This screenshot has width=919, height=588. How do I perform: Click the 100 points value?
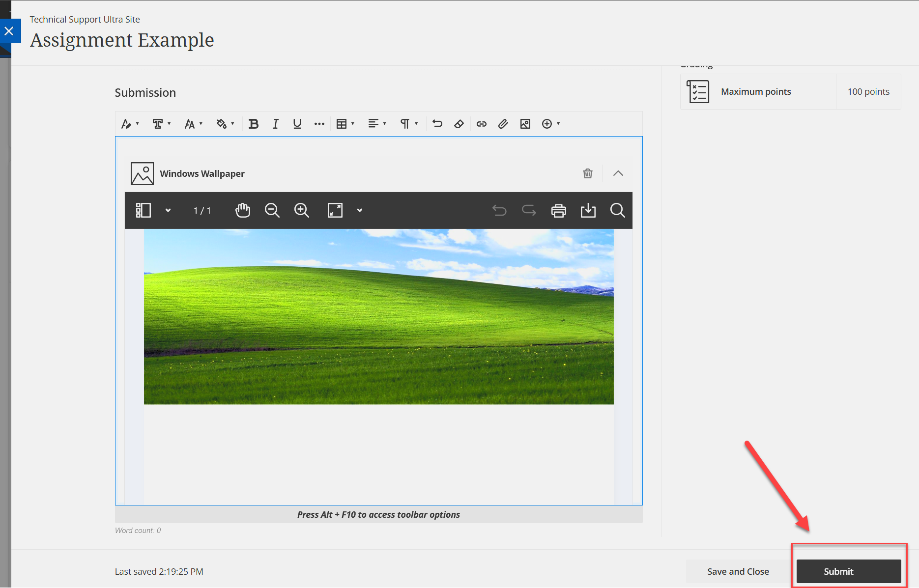click(868, 91)
